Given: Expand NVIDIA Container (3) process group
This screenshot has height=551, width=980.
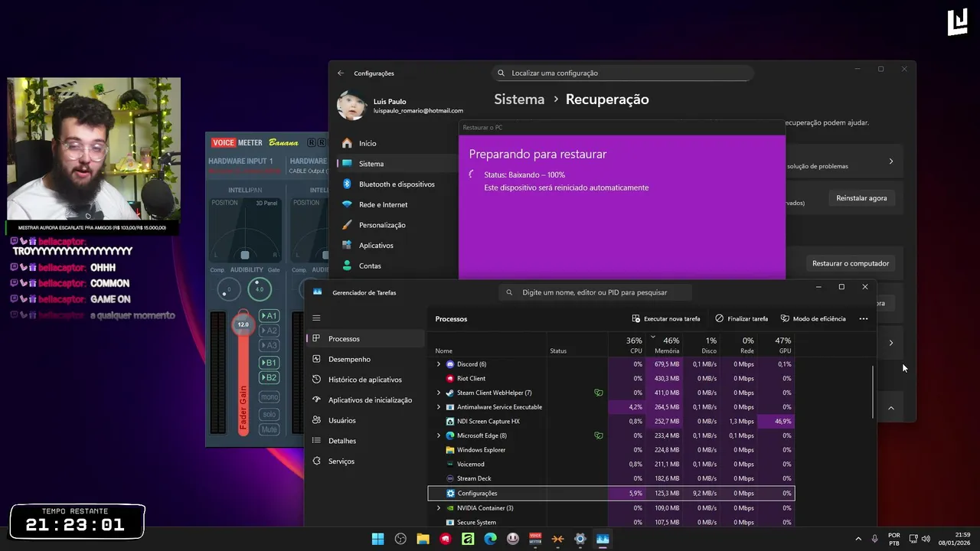Looking at the screenshot, I should tap(439, 508).
